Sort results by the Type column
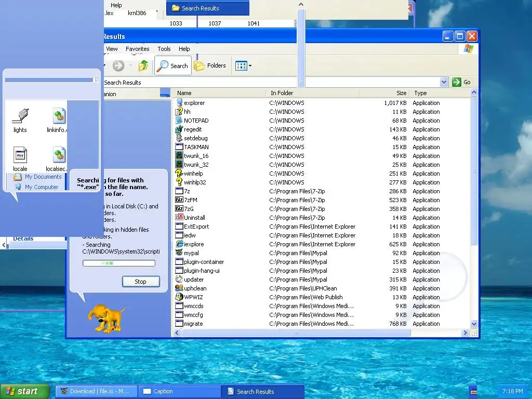 pos(440,93)
